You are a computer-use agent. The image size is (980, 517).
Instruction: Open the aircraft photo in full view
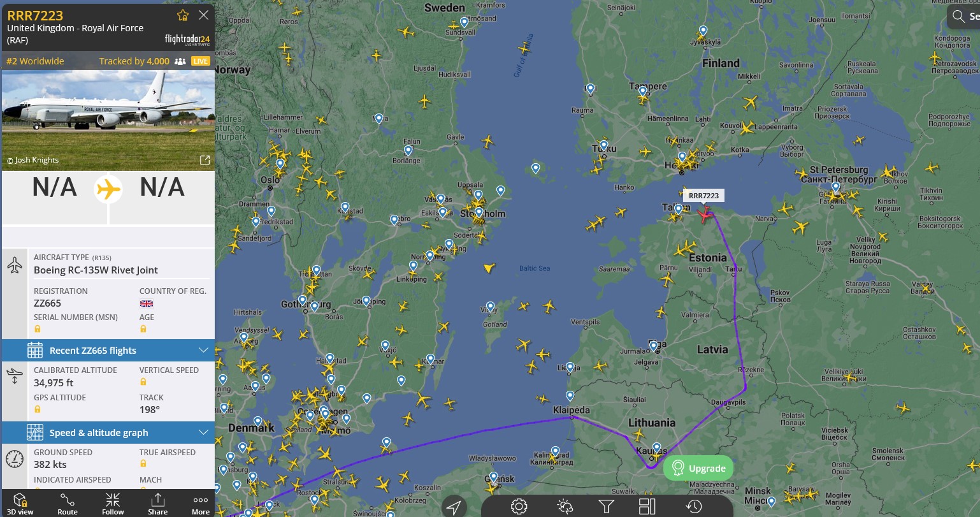[x=205, y=160]
